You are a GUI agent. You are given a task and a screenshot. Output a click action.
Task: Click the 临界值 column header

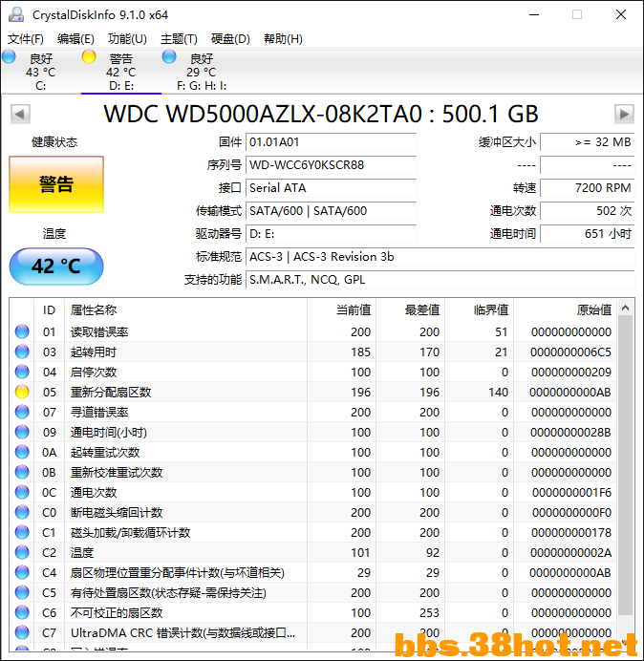479,310
